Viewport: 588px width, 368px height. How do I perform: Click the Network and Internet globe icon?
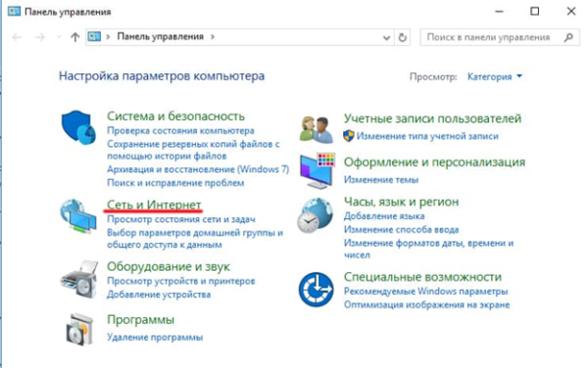pyautogui.click(x=78, y=216)
